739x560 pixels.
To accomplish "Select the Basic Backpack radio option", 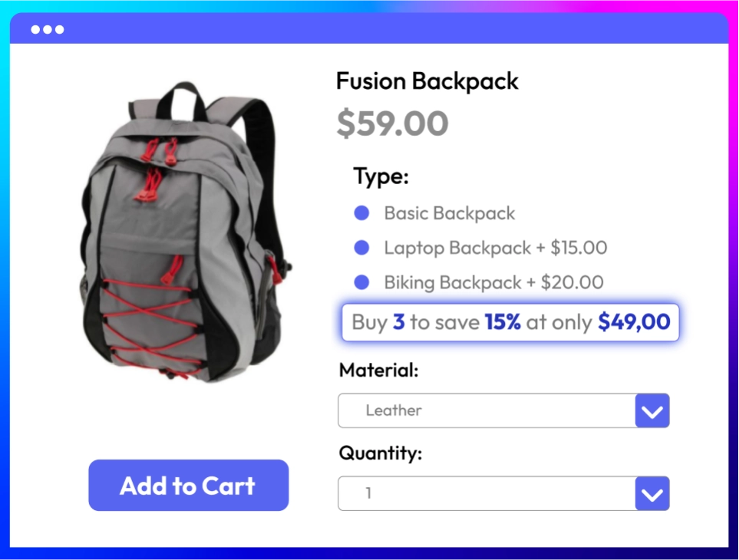I will pyautogui.click(x=361, y=213).
